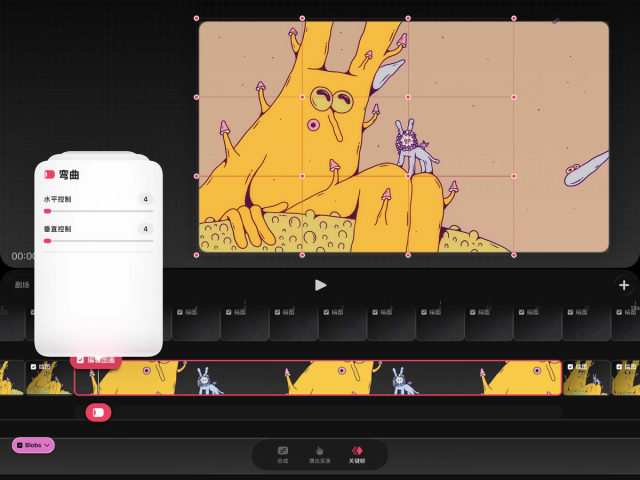The height and width of the screenshot is (480, 640).
Task: Adjust the 水平控制 slider
Action: coord(98,211)
